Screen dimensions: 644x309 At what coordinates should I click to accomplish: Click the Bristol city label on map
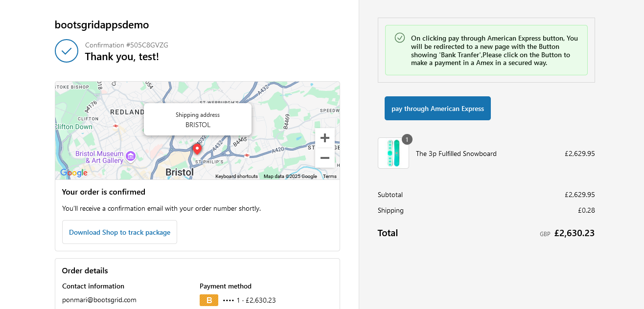(180, 172)
